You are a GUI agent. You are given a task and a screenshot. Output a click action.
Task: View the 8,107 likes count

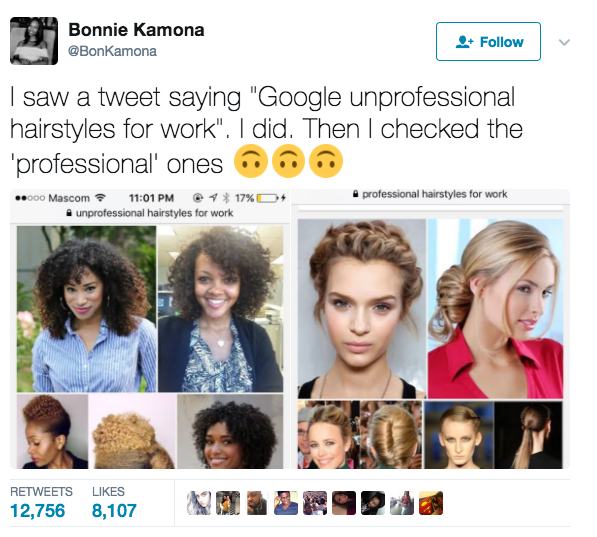pos(114,511)
